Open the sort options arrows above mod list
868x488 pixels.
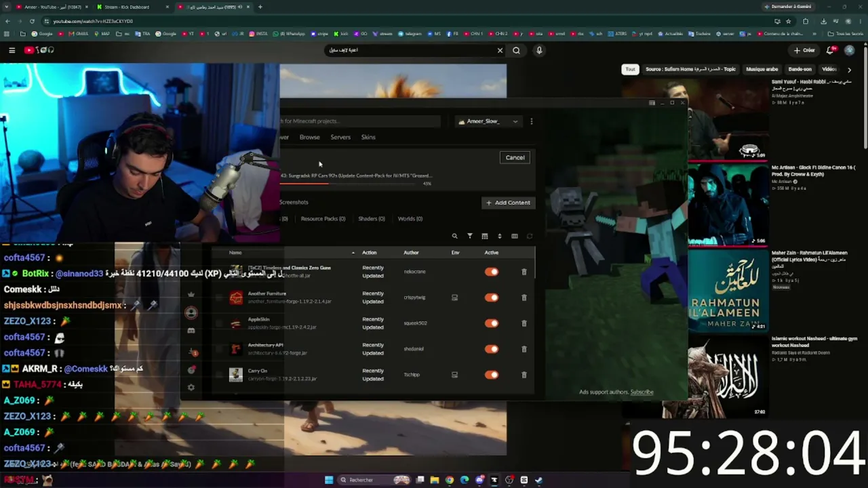[500, 237]
